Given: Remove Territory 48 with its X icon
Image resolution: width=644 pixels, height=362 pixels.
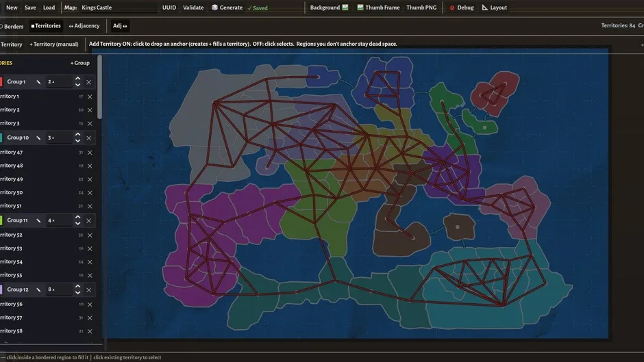Looking at the screenshot, I should (90, 166).
